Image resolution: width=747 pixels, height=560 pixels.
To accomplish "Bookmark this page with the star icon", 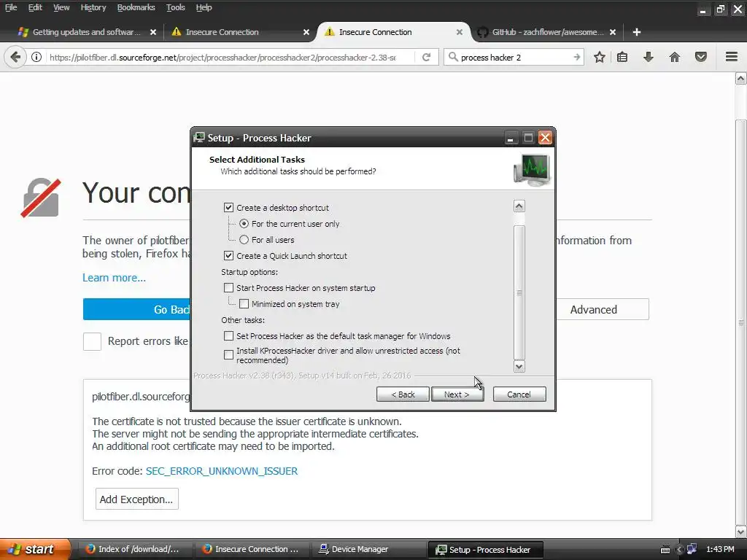I will pyautogui.click(x=600, y=57).
